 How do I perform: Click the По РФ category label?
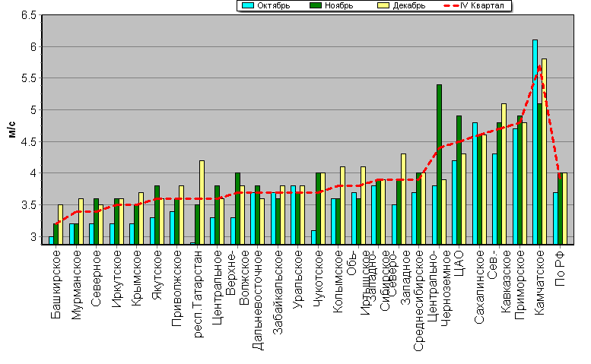click(560, 268)
